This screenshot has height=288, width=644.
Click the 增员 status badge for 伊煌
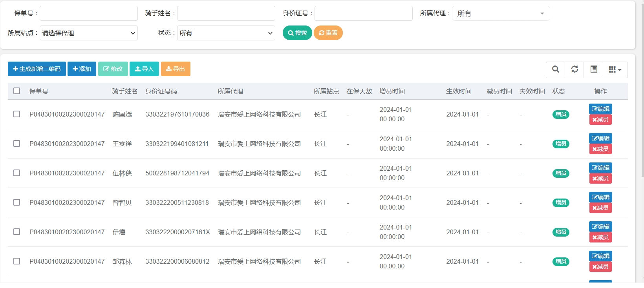pos(561,232)
